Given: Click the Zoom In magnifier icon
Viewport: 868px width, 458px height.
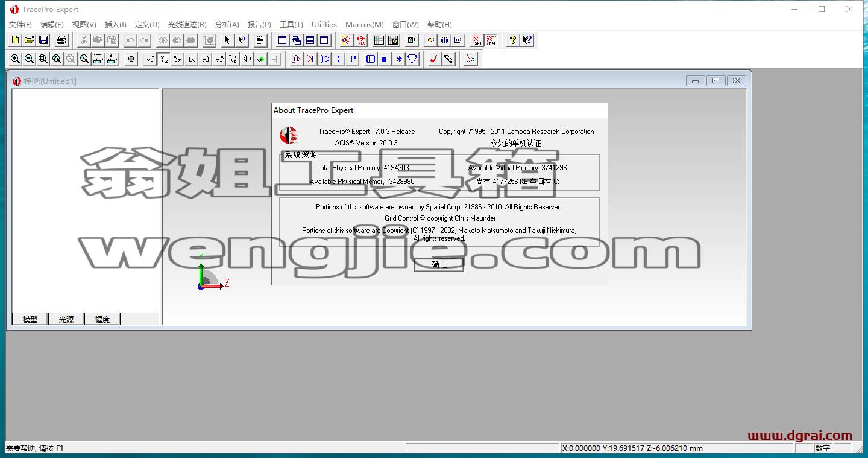Looking at the screenshot, I should [15, 59].
